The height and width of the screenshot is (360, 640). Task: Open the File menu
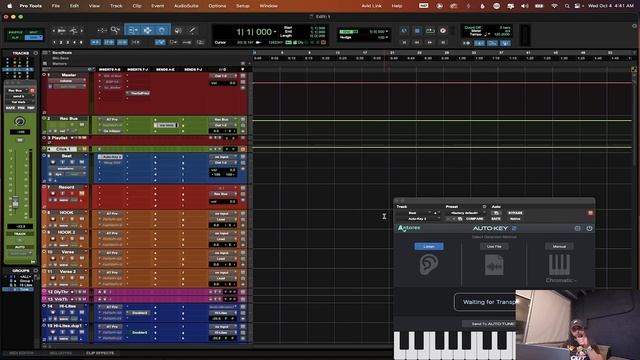(56, 6)
